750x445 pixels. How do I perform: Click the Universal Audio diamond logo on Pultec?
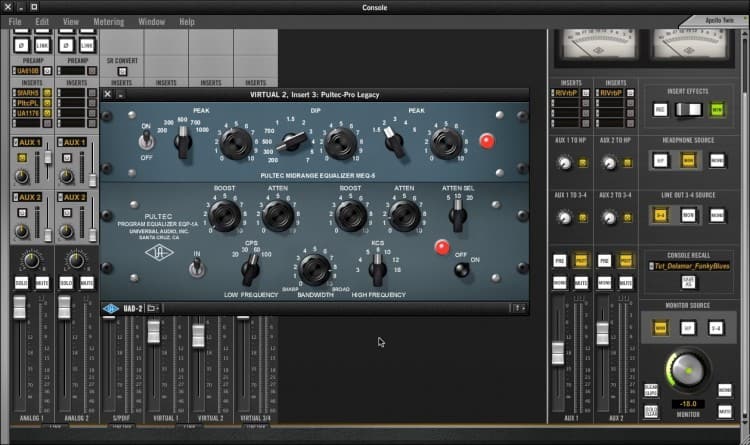coord(159,252)
